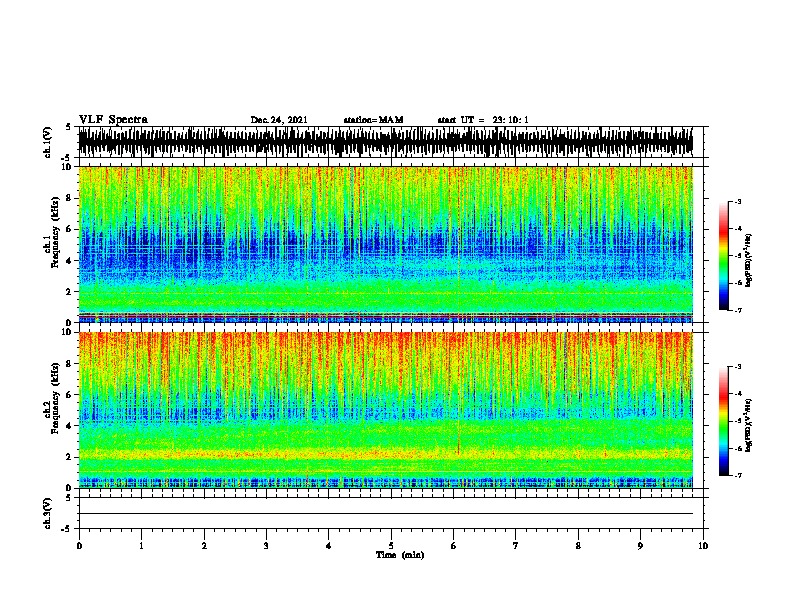The height and width of the screenshot is (612, 792).
Task: Click the "6" kHz tick of ch.1 spectrogram
Action: pos(70,229)
